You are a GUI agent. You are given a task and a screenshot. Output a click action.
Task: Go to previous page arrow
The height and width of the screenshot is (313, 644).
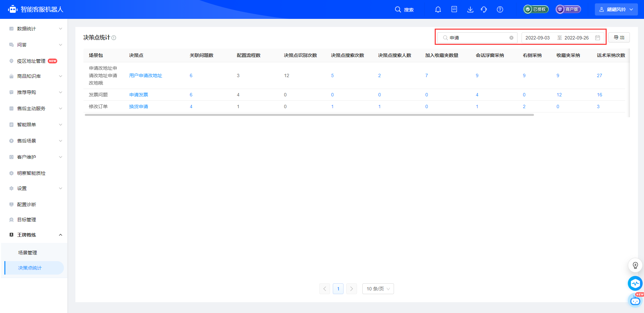click(x=325, y=289)
